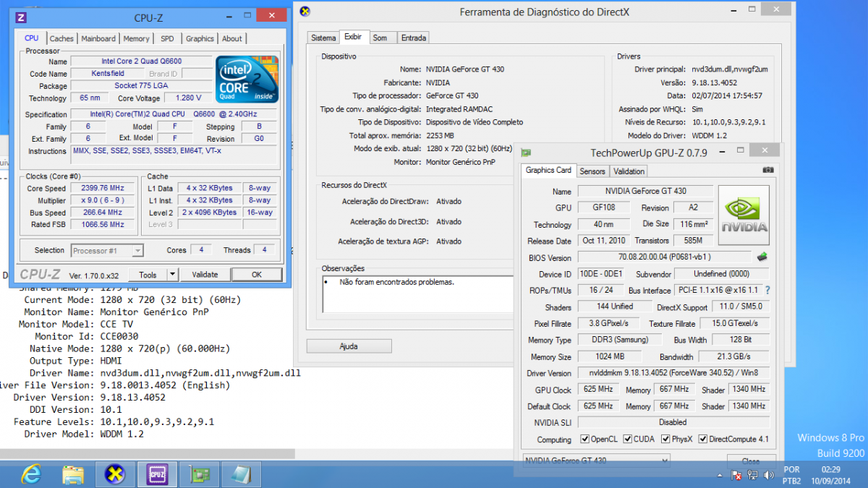
Task: Click the Core Voltage value 1.280 V
Action: coord(189,98)
